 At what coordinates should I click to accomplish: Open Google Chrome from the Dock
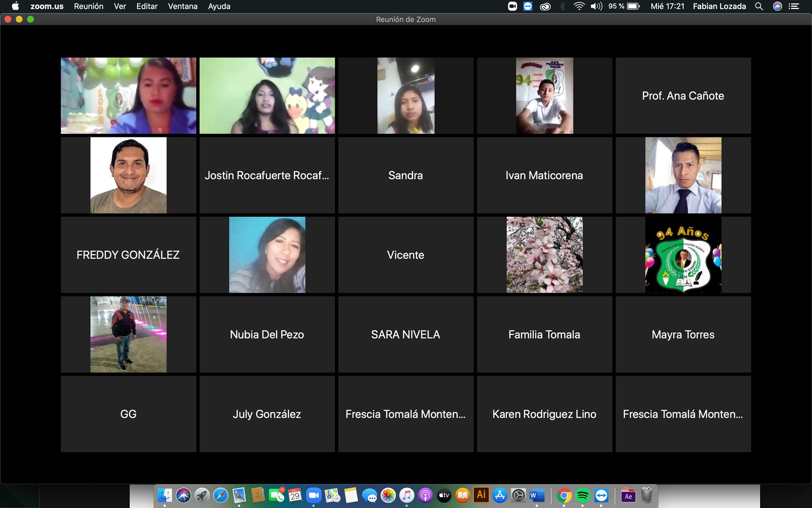[x=564, y=495]
